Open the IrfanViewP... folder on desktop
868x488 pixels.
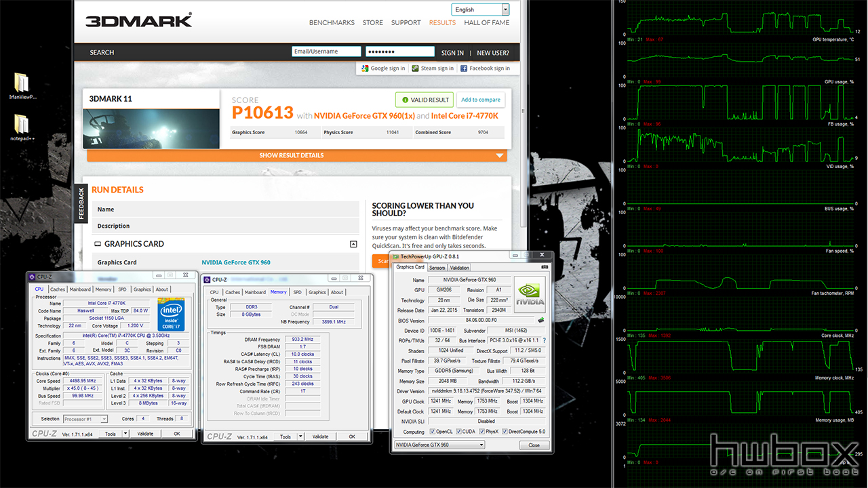click(x=22, y=86)
